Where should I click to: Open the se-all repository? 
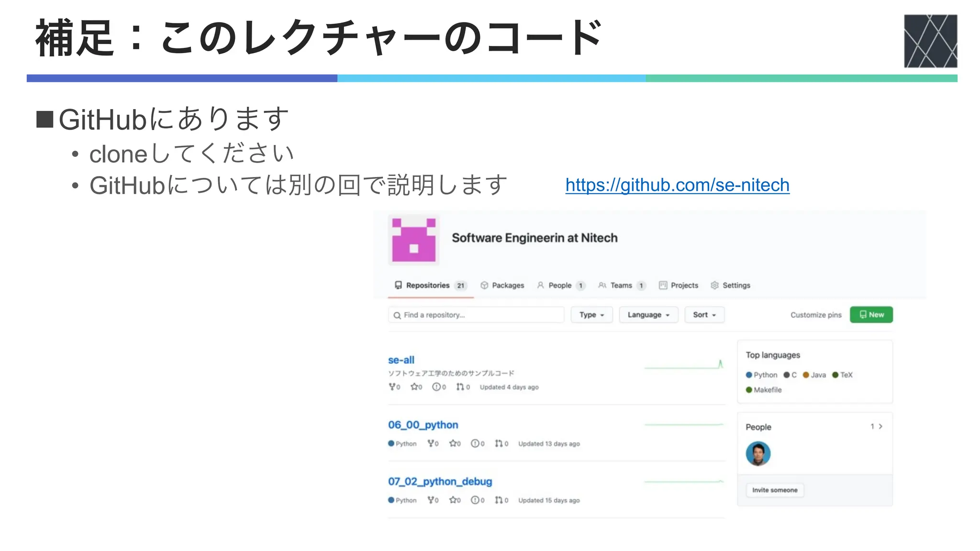[x=401, y=360]
